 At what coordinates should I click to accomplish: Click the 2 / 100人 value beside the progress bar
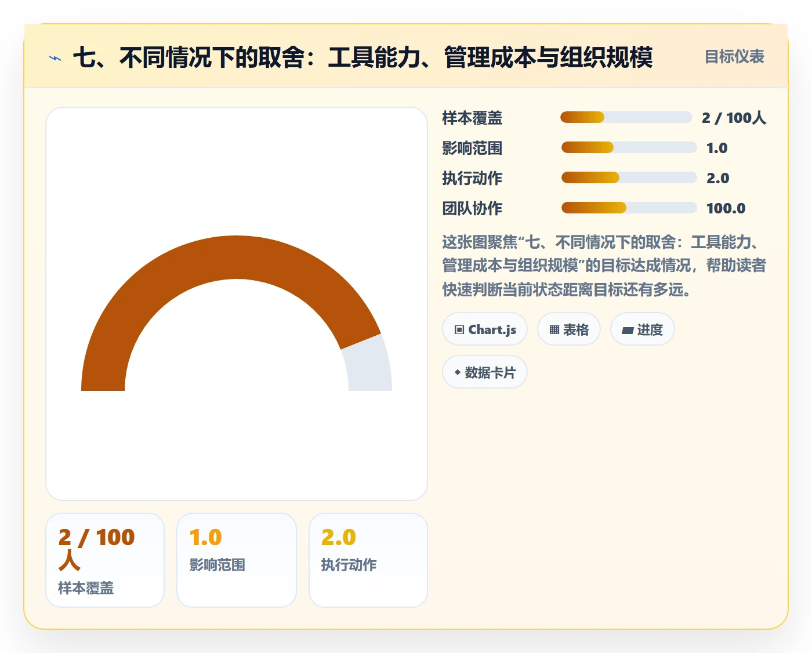click(734, 118)
